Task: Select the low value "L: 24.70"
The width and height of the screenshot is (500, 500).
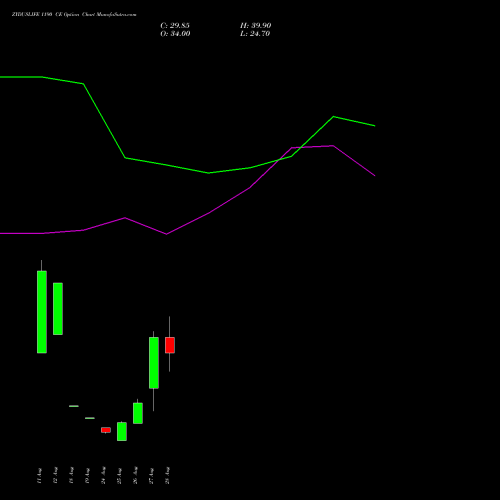Action: pos(255,34)
